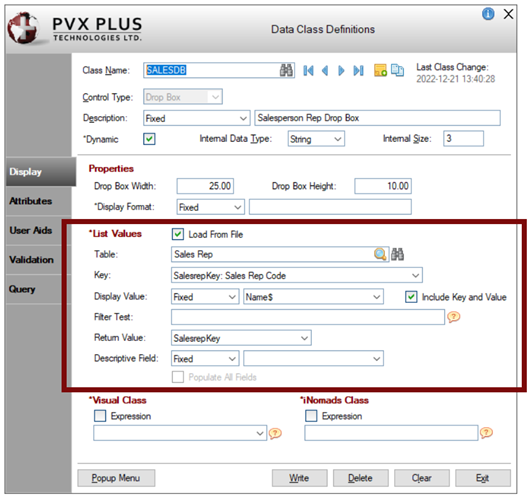Open the Return Value dropdown
The image size is (530, 499).
tap(241, 338)
